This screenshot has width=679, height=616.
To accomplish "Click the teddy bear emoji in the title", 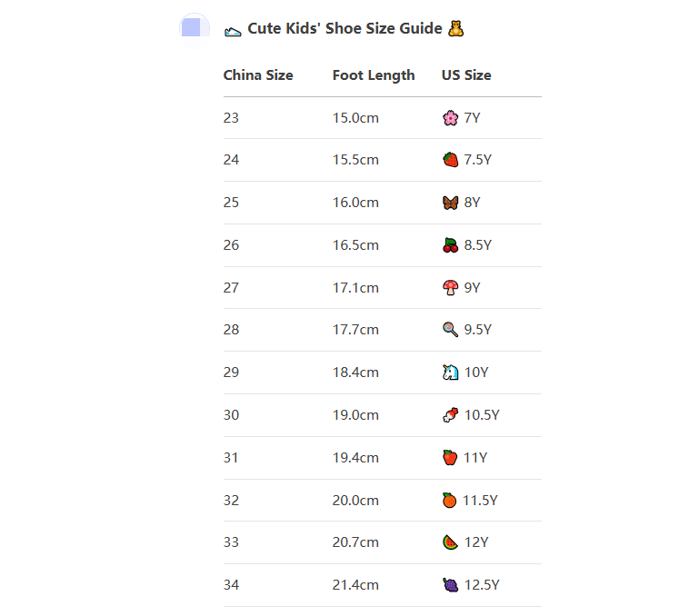I will click(456, 29).
